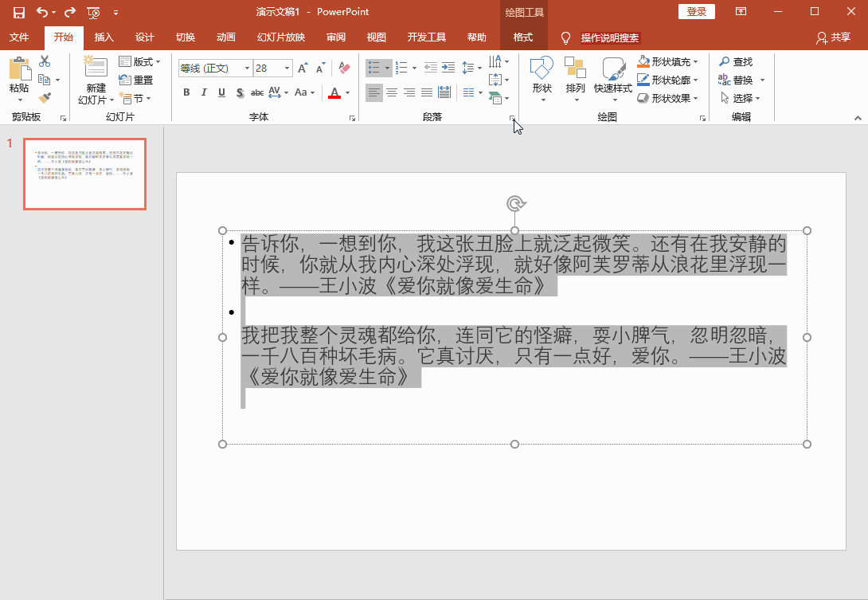
Task: Open the font size 28 dropdown
Action: pyautogui.click(x=286, y=69)
